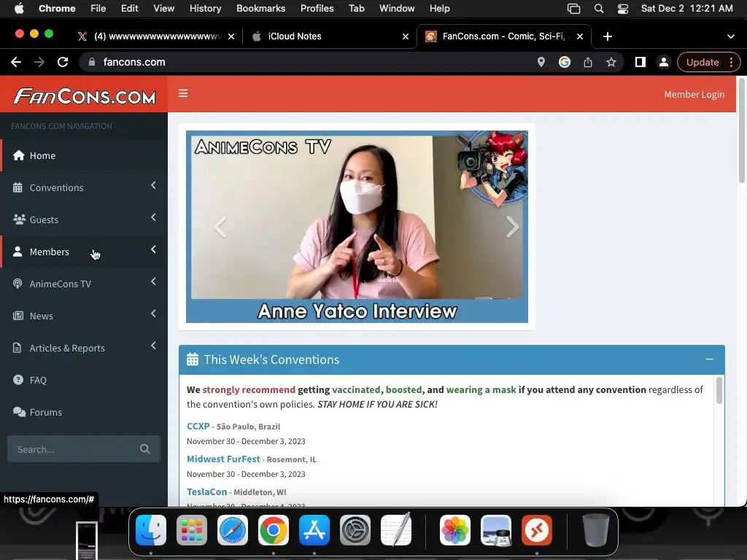Open the tab search dropdown arrow
The width and height of the screenshot is (747, 560).
731,36
